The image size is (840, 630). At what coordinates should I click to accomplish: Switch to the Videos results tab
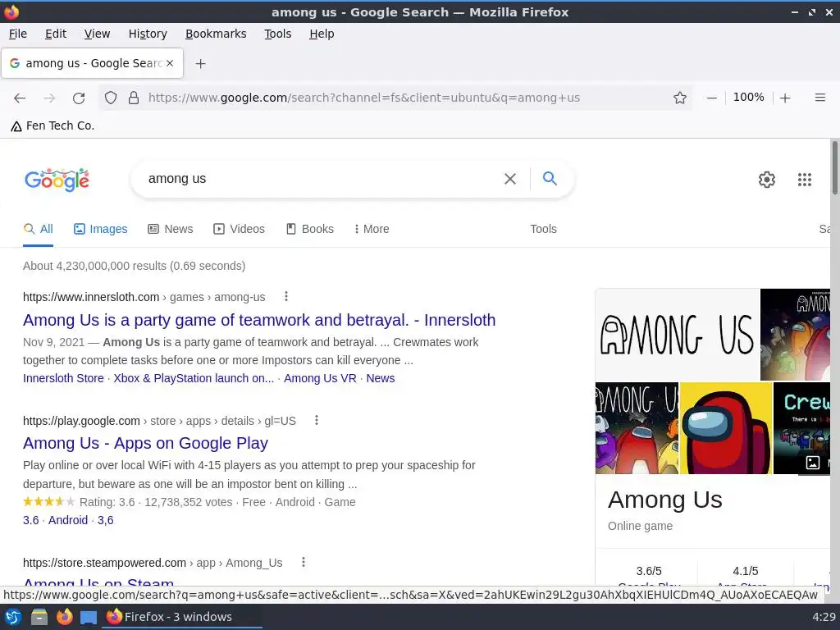click(x=239, y=230)
